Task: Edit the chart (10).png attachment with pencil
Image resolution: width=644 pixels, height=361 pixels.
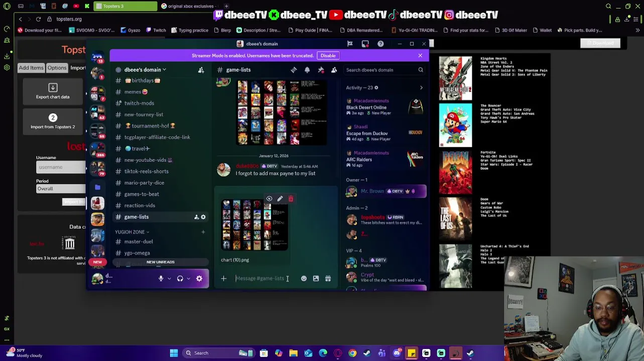Action: [280, 199]
